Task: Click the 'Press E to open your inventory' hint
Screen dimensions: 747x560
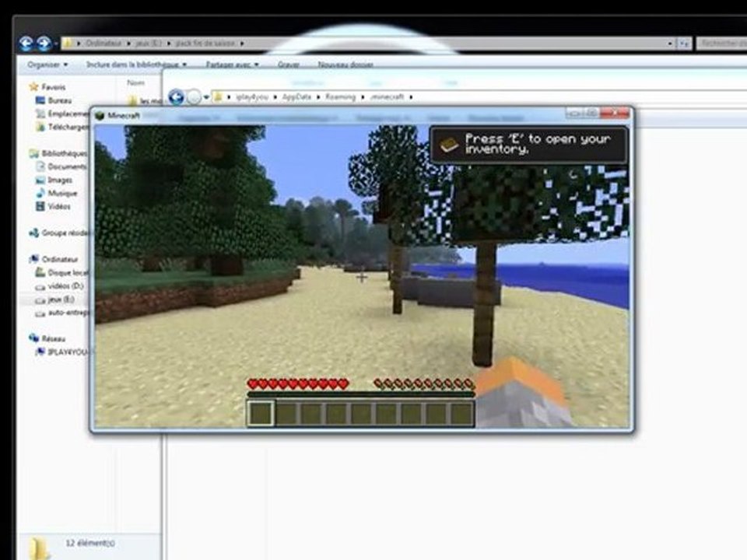Action: [x=528, y=145]
